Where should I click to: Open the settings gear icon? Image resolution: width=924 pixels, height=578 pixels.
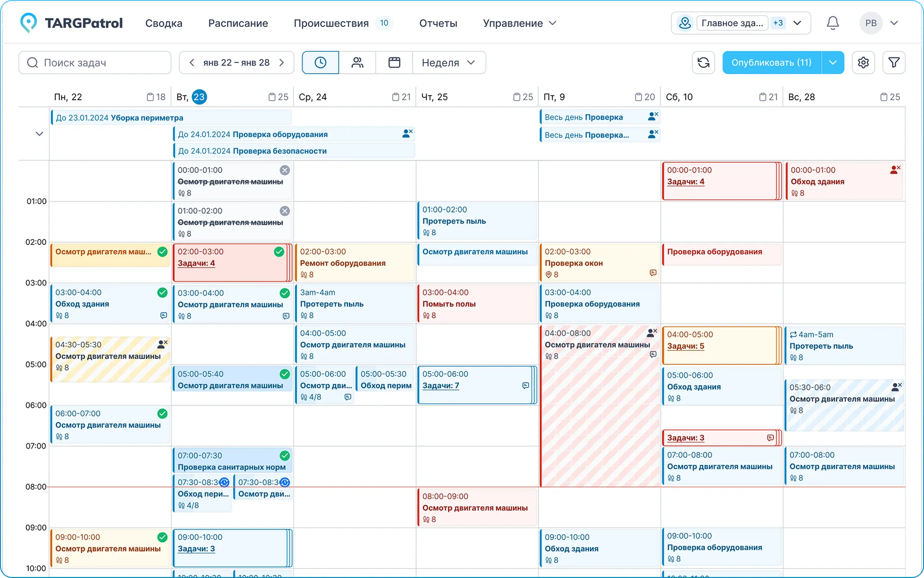tap(863, 63)
